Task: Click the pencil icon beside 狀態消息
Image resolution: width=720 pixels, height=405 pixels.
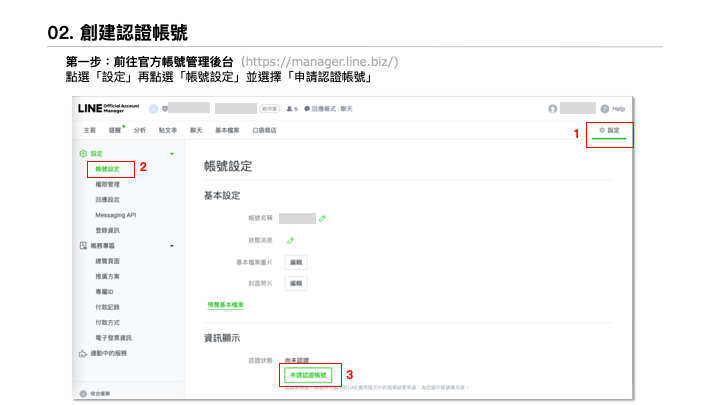Action: coord(290,240)
